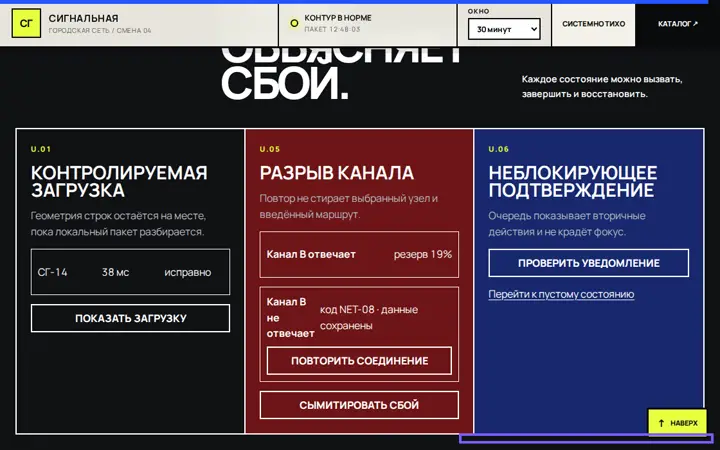The image size is (720, 450).
Task: Click the 38 мс value
Action: click(x=115, y=272)
